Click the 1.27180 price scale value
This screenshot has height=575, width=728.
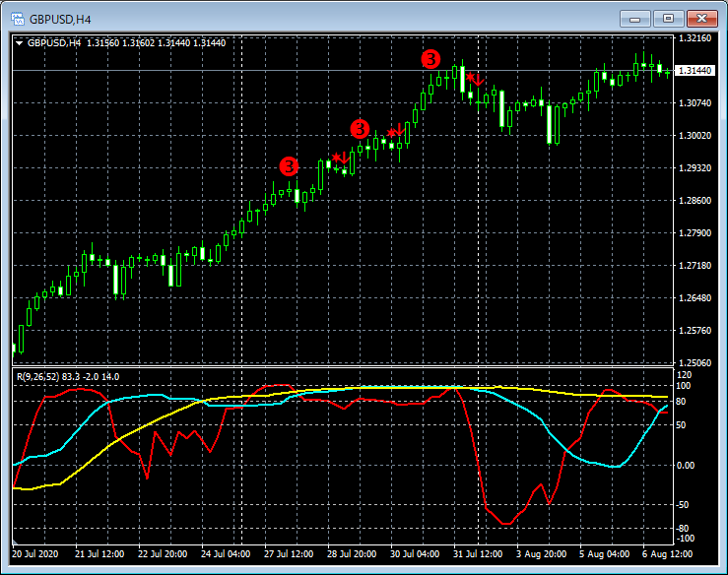[695, 266]
